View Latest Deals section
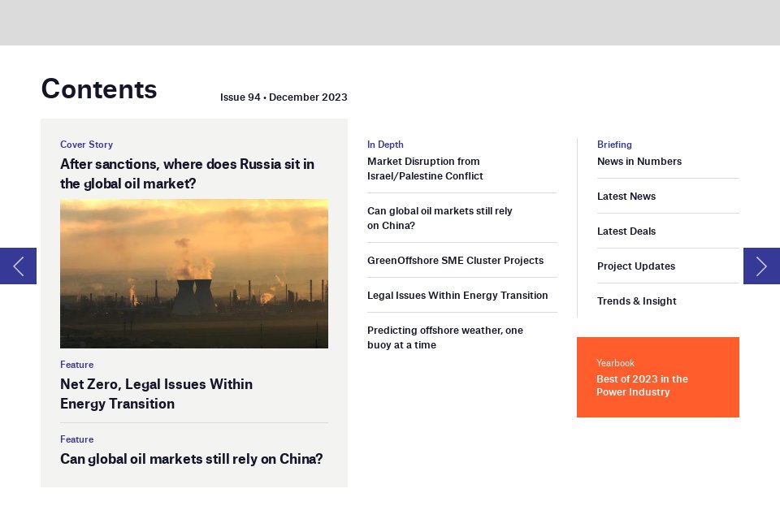The image size is (780, 532). (x=626, y=231)
